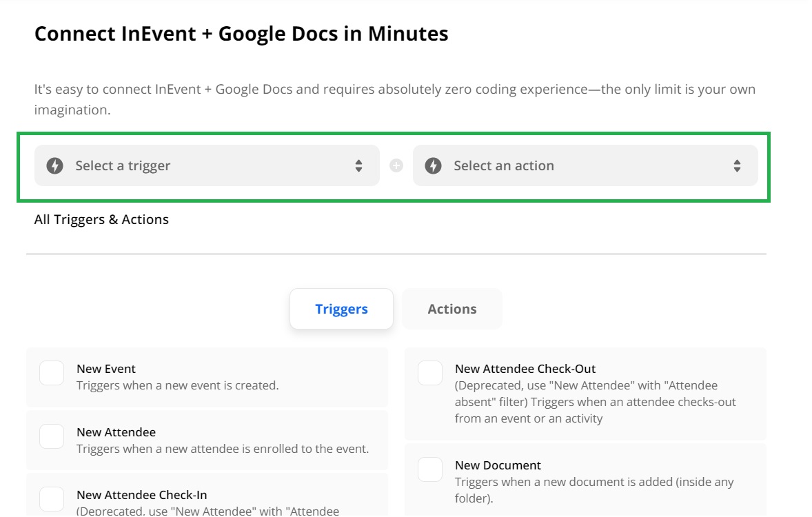Switch to the Triggers tab
812x517 pixels.
341,309
